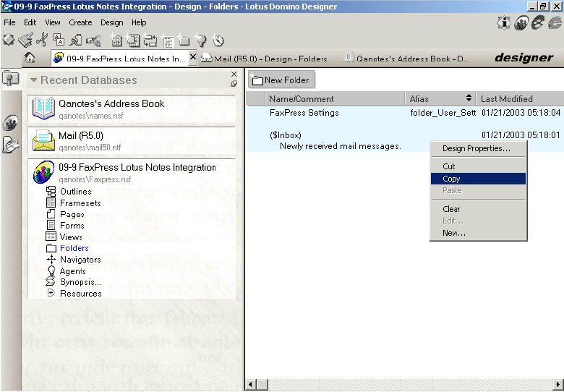This screenshot has width=564, height=392.
Task: Open the home tab icon
Action: coord(30,59)
